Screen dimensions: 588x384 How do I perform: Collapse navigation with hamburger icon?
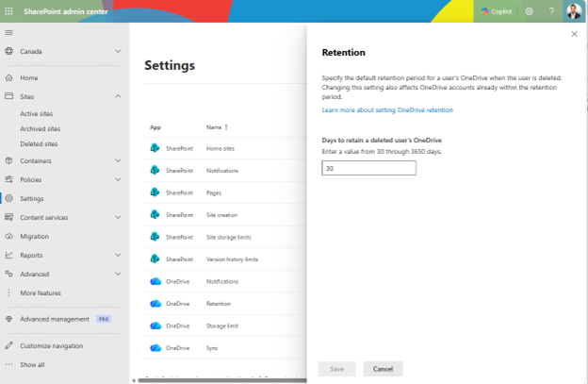point(9,33)
